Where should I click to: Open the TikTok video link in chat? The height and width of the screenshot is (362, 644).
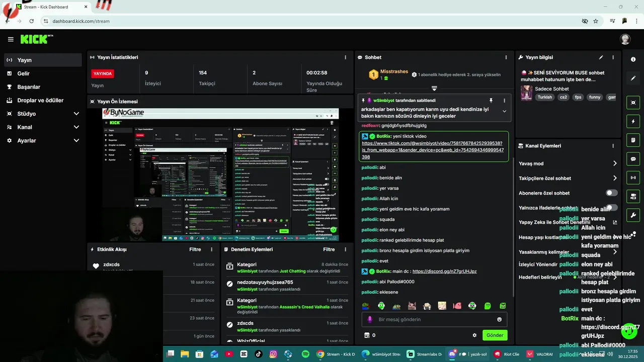[x=433, y=150]
